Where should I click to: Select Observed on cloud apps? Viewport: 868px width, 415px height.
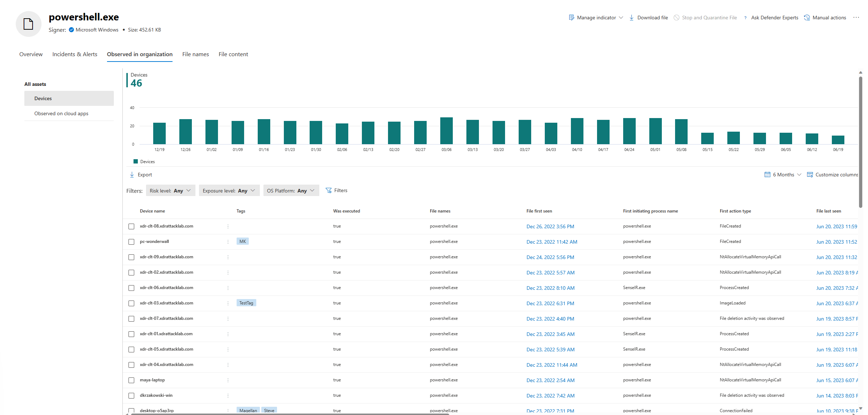[x=61, y=113]
